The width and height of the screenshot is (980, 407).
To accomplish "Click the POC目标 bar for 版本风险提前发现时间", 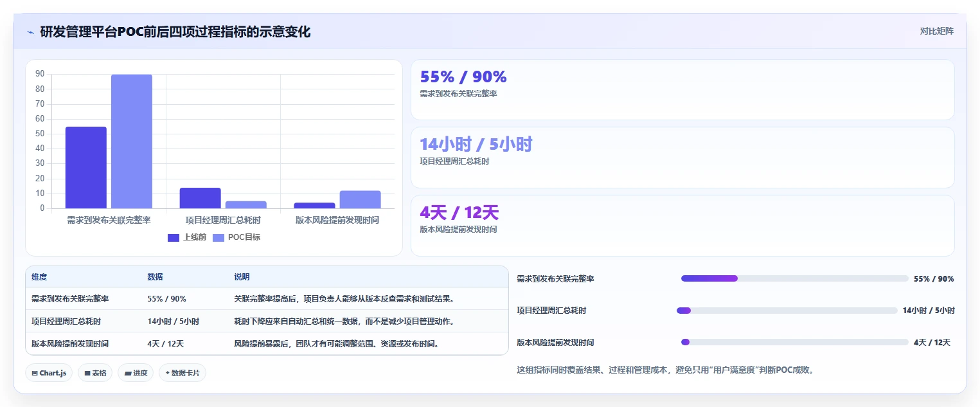I will pos(361,199).
